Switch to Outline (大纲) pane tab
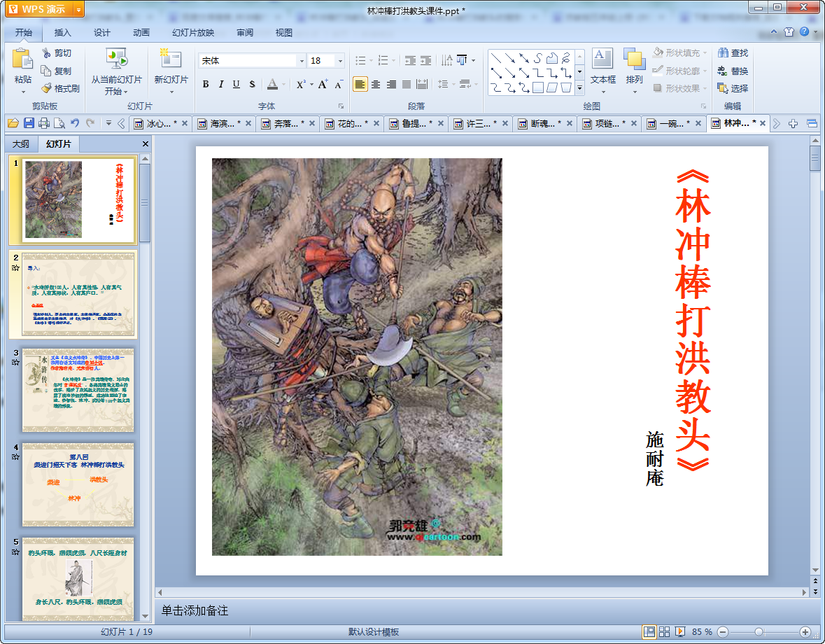Screen dimensions: 825x644 [21, 143]
